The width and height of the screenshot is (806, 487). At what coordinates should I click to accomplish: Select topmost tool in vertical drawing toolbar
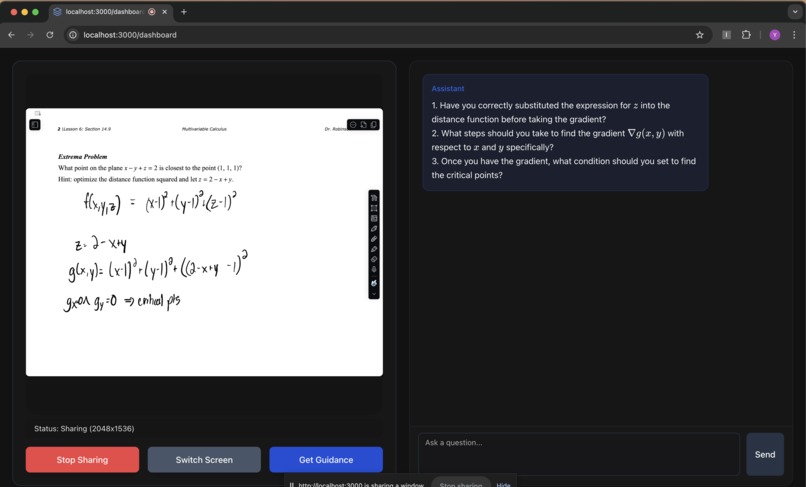coord(374,198)
